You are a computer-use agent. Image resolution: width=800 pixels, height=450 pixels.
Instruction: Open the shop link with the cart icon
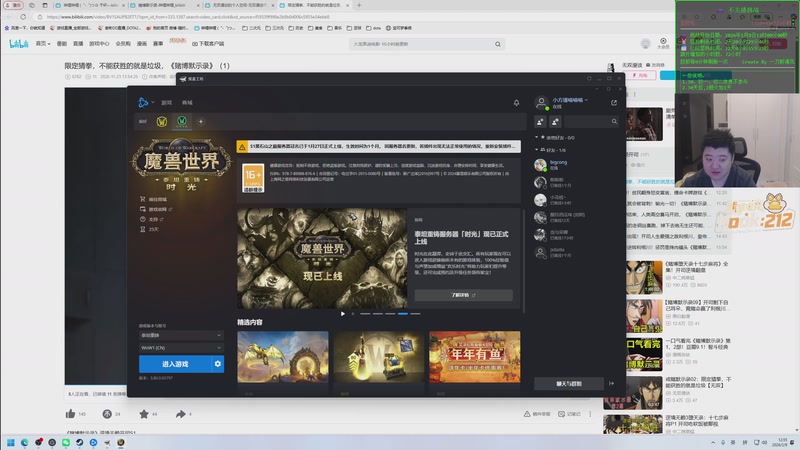coord(153,199)
